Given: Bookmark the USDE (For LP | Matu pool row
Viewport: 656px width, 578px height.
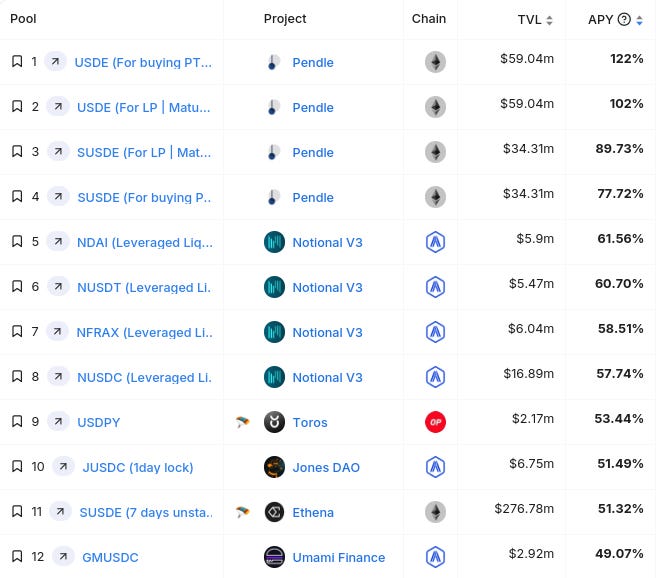Looking at the screenshot, I should [17, 107].
